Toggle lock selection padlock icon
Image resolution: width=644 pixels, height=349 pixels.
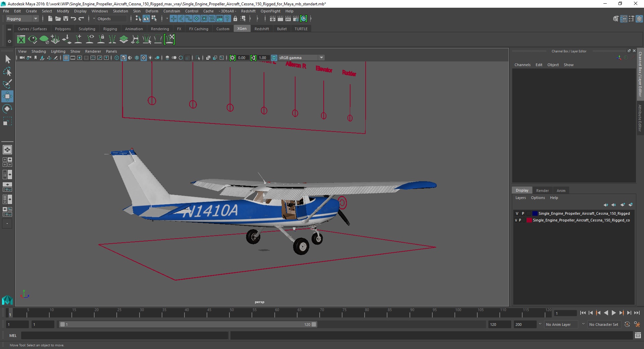click(x=235, y=19)
